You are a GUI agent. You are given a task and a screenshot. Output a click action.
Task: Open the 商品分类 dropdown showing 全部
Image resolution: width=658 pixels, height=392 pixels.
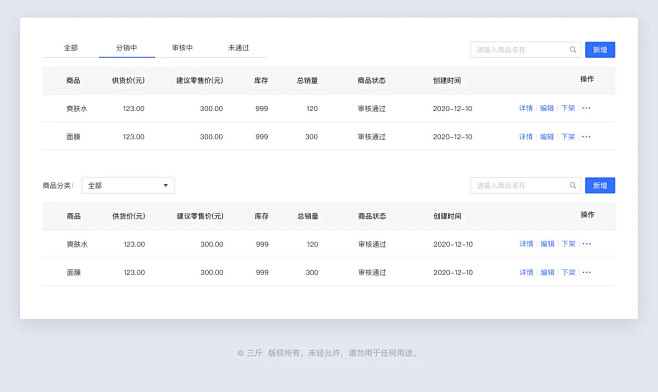[128, 185]
